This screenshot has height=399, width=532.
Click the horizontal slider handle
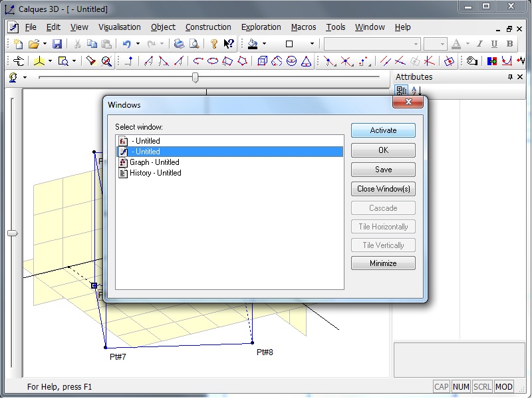click(195, 78)
